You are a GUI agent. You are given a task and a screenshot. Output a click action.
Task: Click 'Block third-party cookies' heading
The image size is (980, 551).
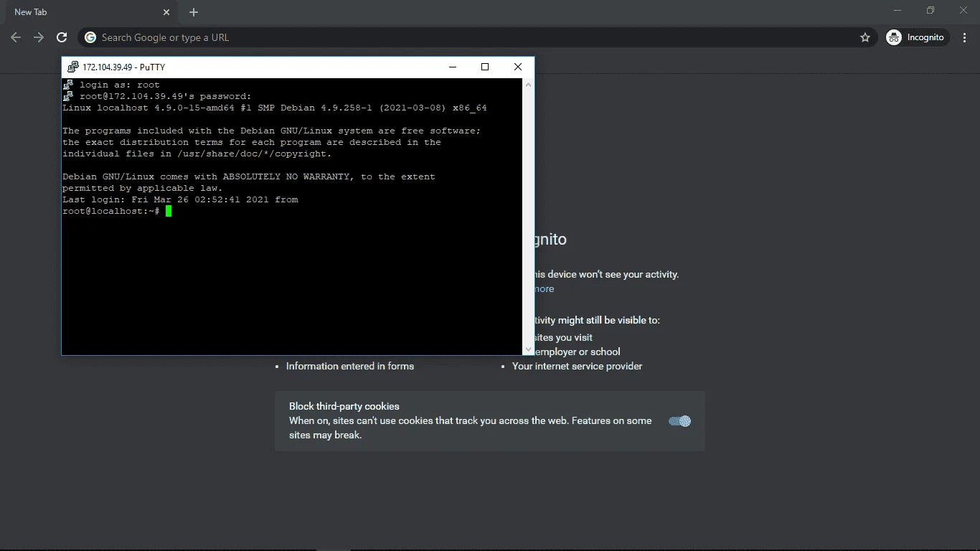click(x=344, y=406)
